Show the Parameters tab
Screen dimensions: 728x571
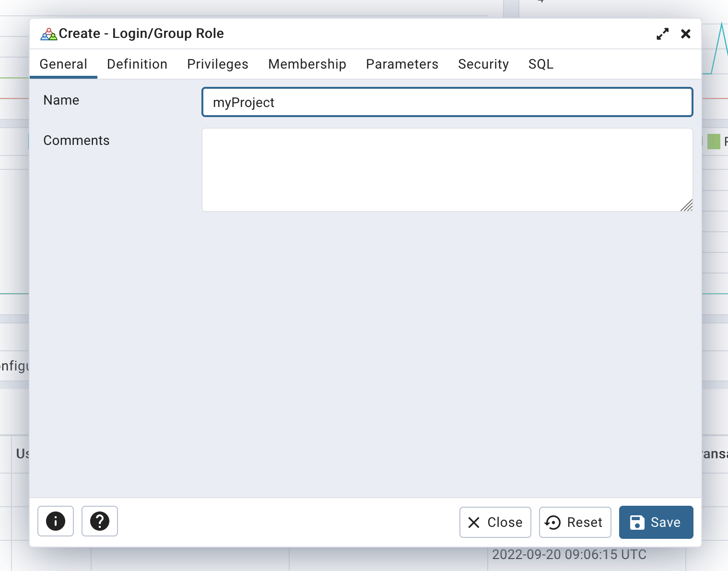pos(402,64)
